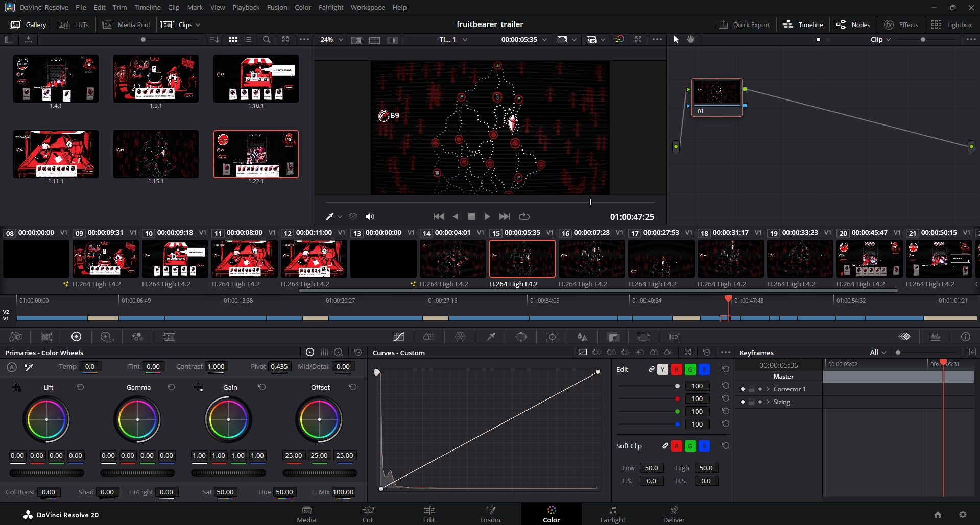
Task: Toggle the red channel in Curves Edit
Action: 676,369
